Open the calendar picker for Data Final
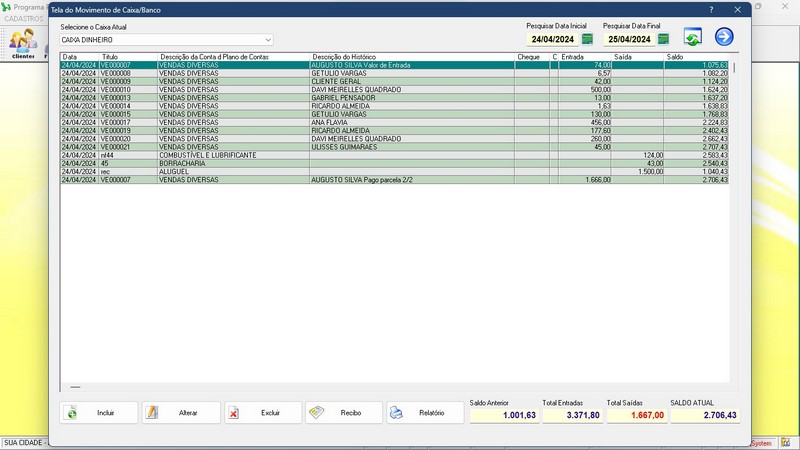The width and height of the screenshot is (800, 450). point(662,39)
